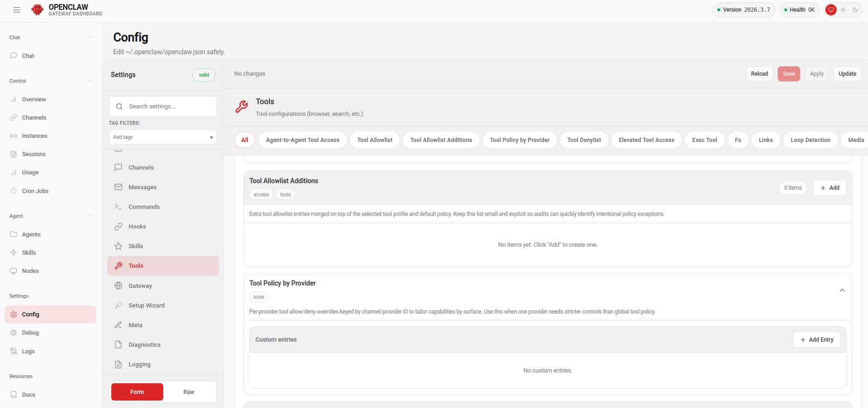The image size is (868, 408).
Task: Switch to the Exec Tool tab
Action: tap(704, 140)
